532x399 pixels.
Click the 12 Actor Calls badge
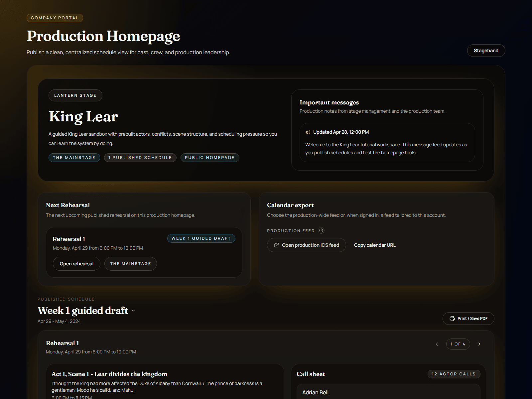coord(454,374)
